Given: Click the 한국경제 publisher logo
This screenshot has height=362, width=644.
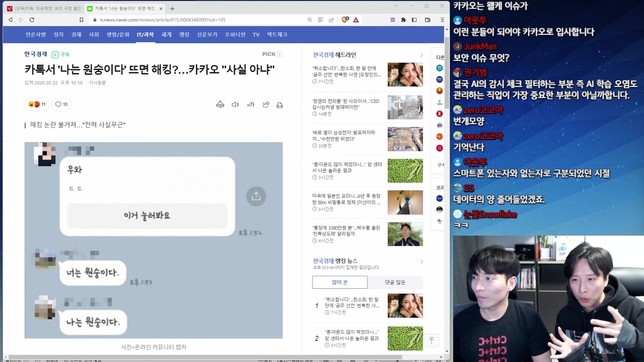Looking at the screenshot, I should (36, 55).
